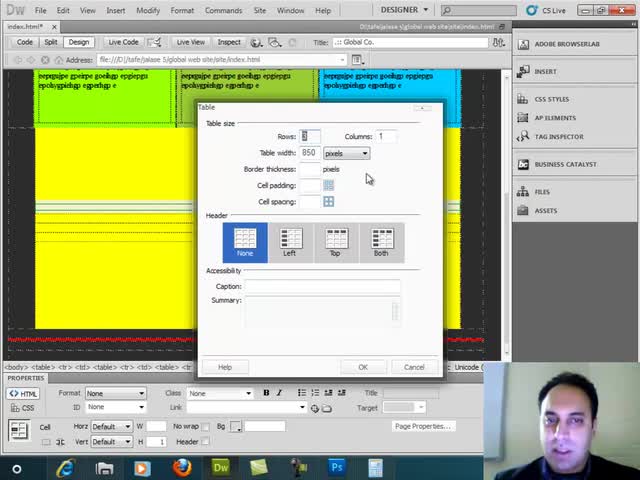Select the Both header option
The height and width of the screenshot is (480, 640).
(382, 242)
